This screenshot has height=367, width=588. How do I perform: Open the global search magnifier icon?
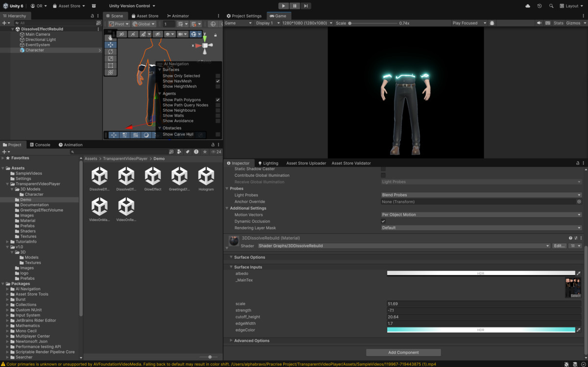coord(551,5)
